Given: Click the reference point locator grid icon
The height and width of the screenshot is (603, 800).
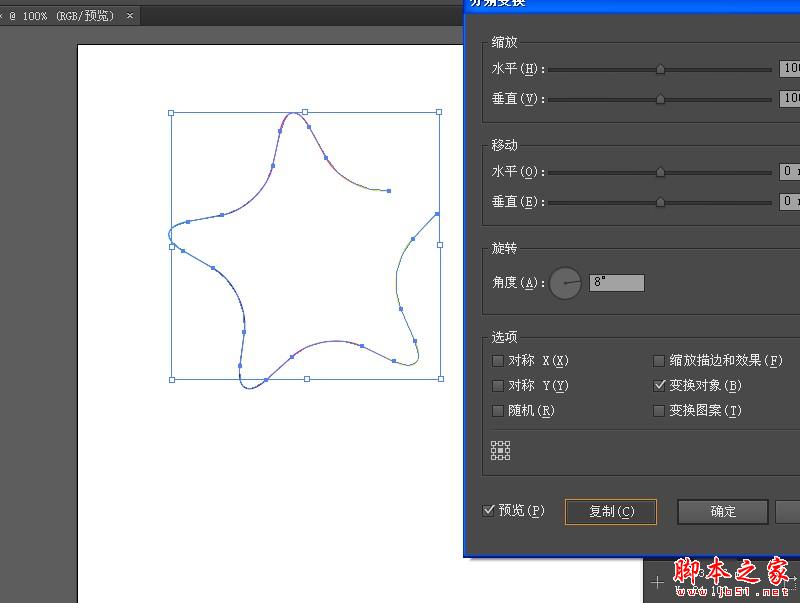Looking at the screenshot, I should [501, 450].
